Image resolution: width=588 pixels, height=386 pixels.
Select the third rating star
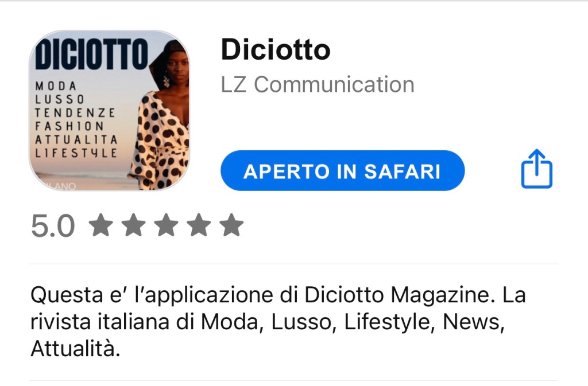pyautogui.click(x=166, y=225)
